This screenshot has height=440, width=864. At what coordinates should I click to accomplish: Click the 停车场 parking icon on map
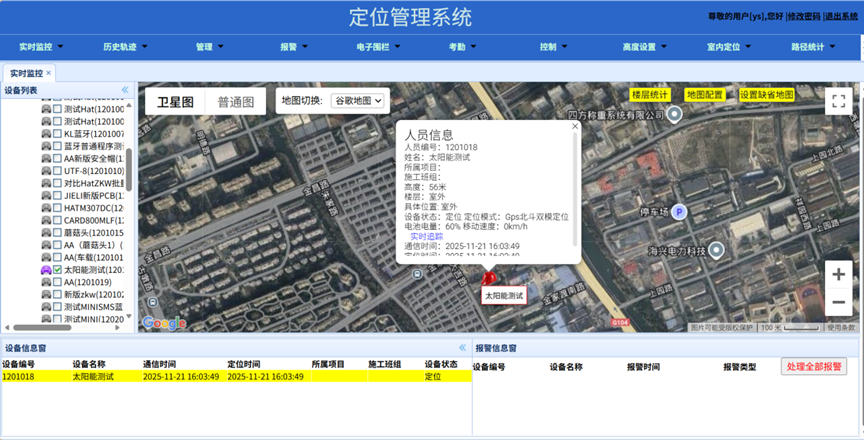click(x=678, y=212)
